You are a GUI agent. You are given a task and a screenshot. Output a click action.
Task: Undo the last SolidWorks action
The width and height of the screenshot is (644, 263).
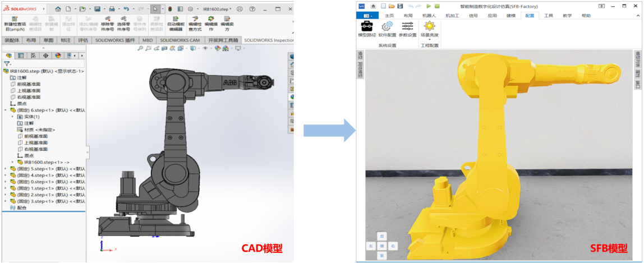click(126, 8)
